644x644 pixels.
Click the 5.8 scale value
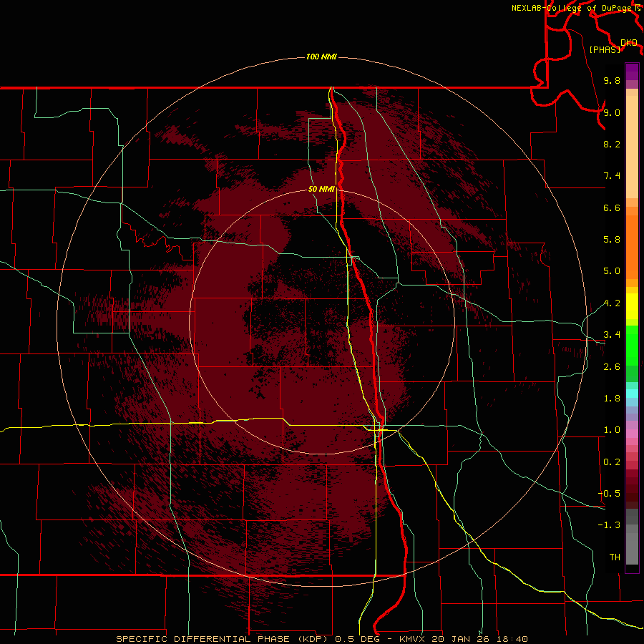point(612,240)
